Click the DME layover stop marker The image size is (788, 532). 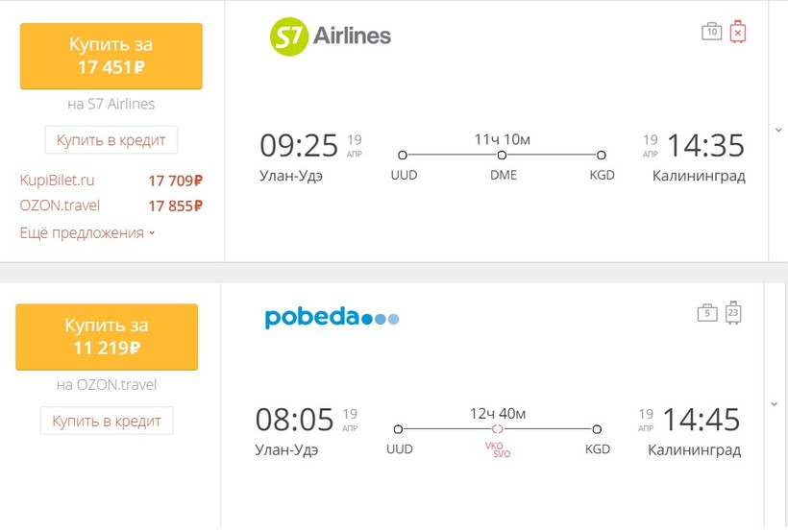click(x=502, y=155)
